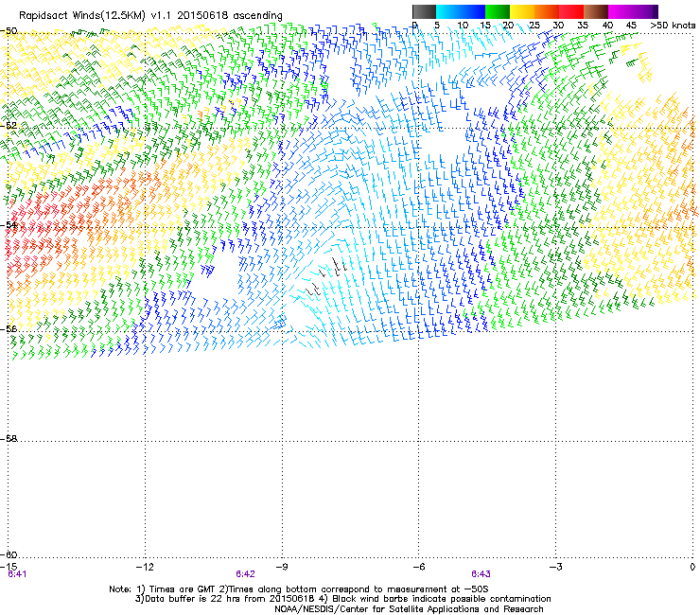Click the note line "3)Data buffer is 22 hrs"
Image resolution: width=700 pixels, height=615 pixels.
pos(342,599)
